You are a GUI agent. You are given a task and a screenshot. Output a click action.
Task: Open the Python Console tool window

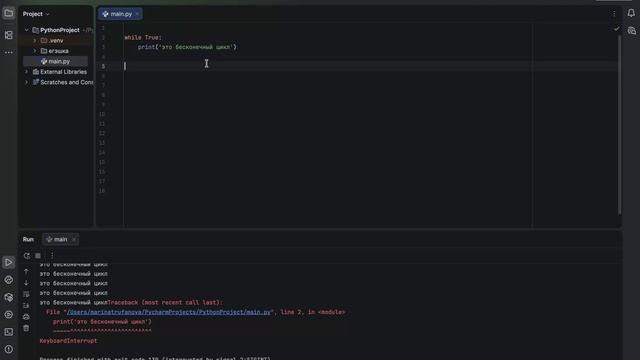(x=9, y=280)
